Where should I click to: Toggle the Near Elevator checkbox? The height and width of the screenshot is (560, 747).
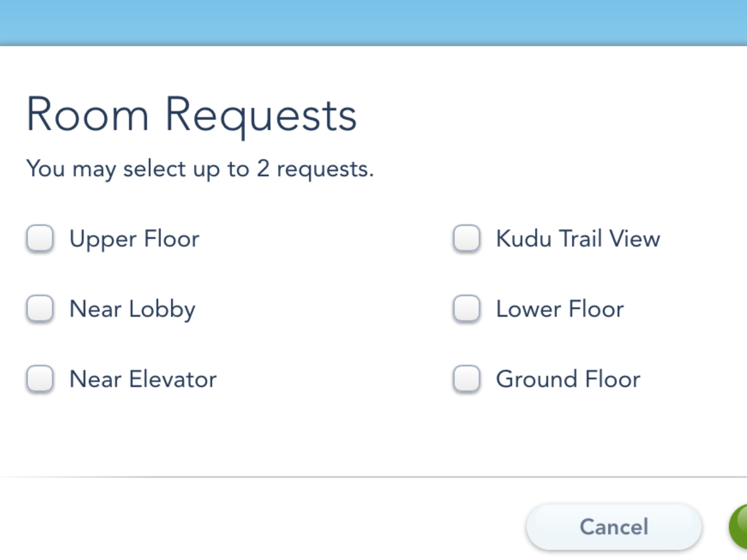point(40,378)
